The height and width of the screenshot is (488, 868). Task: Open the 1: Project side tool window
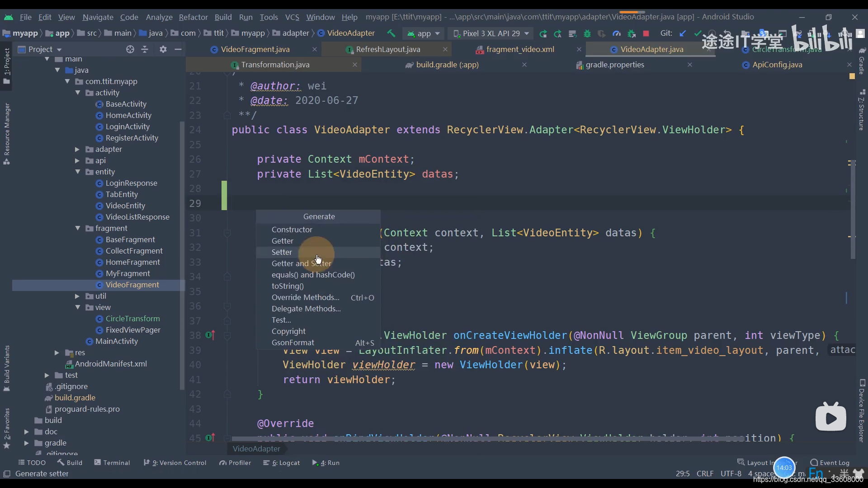point(6,66)
